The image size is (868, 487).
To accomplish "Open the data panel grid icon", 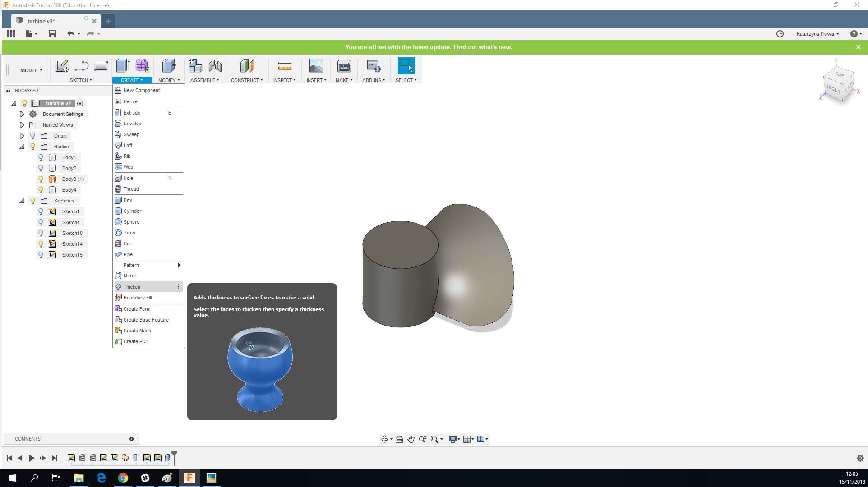I will point(11,33).
